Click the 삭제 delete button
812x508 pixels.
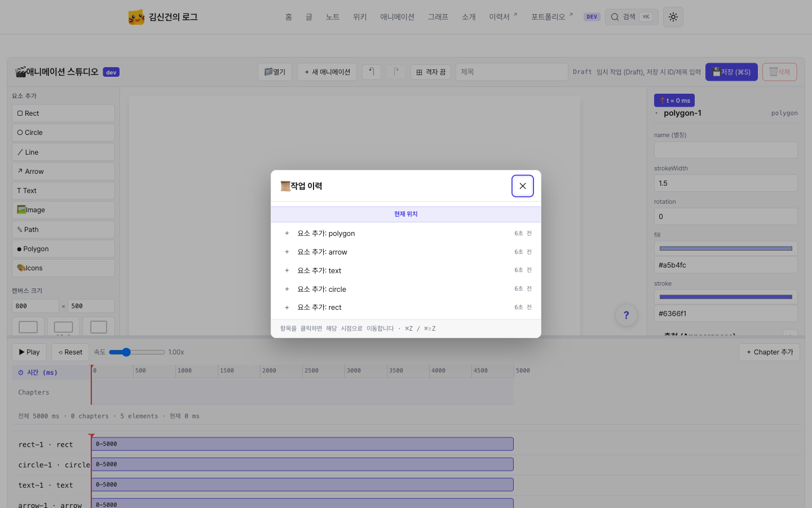coord(780,72)
